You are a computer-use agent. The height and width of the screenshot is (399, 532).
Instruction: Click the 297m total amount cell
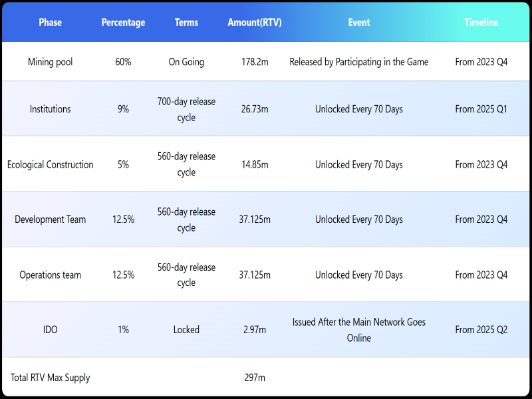[x=255, y=378]
